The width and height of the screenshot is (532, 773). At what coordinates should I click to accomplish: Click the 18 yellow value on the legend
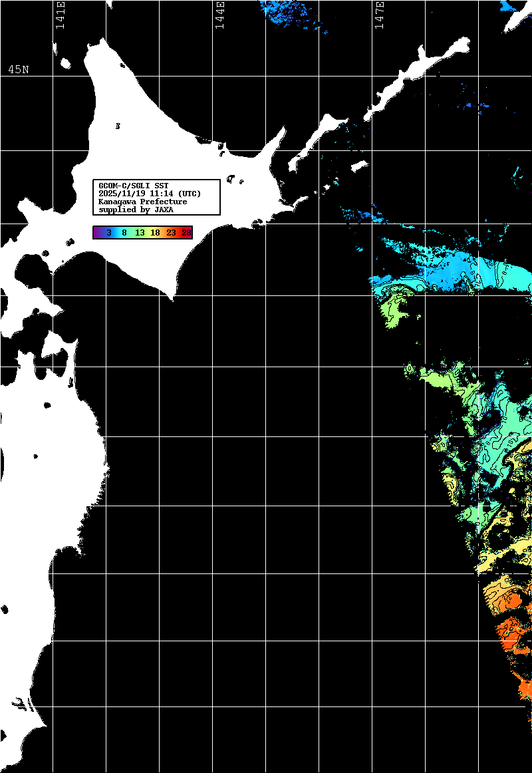tap(155, 233)
